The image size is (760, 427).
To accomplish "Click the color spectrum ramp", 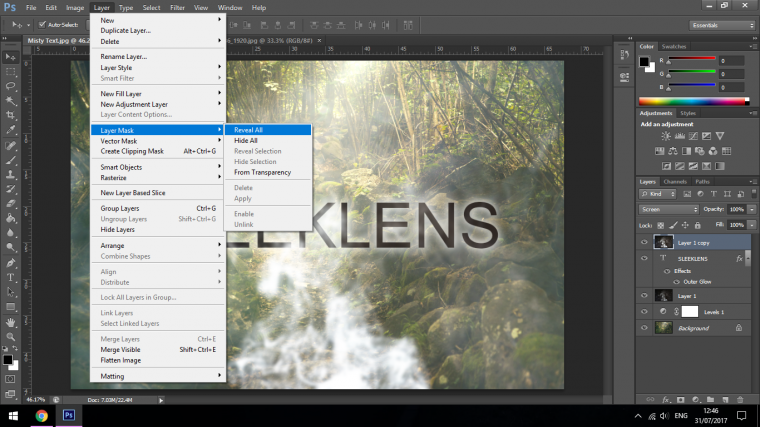I will pos(694,101).
